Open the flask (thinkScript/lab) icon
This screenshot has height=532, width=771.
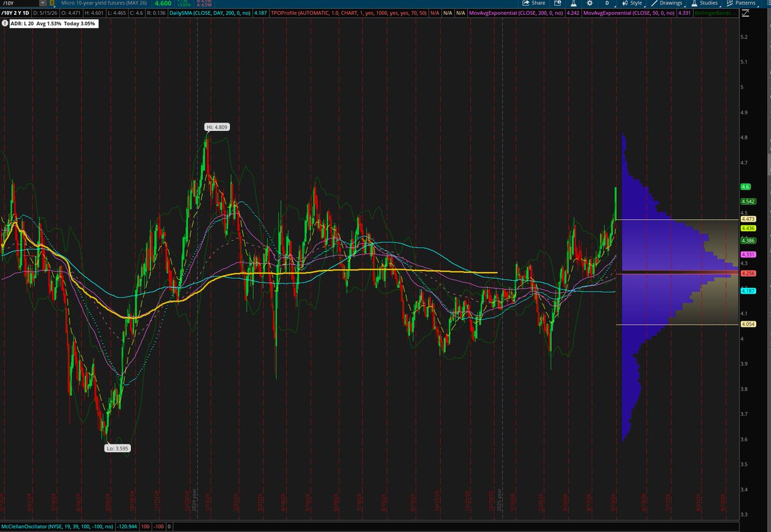pyautogui.click(x=572, y=3)
